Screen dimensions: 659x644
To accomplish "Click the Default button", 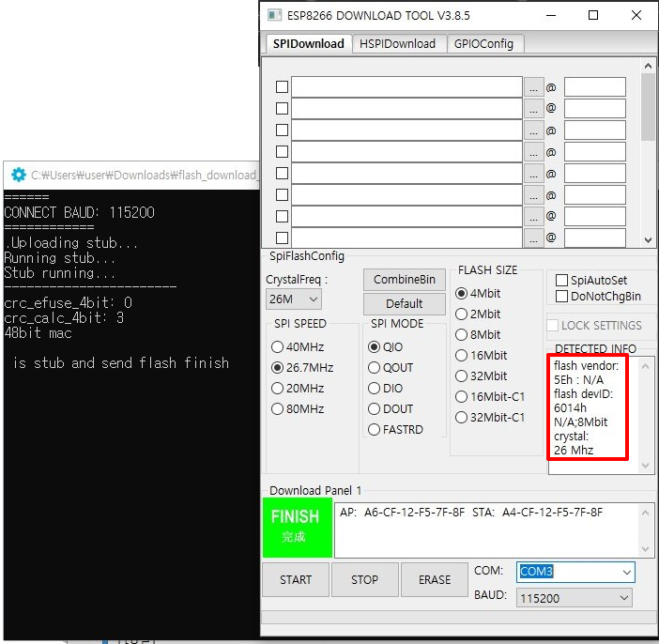I will [405, 303].
